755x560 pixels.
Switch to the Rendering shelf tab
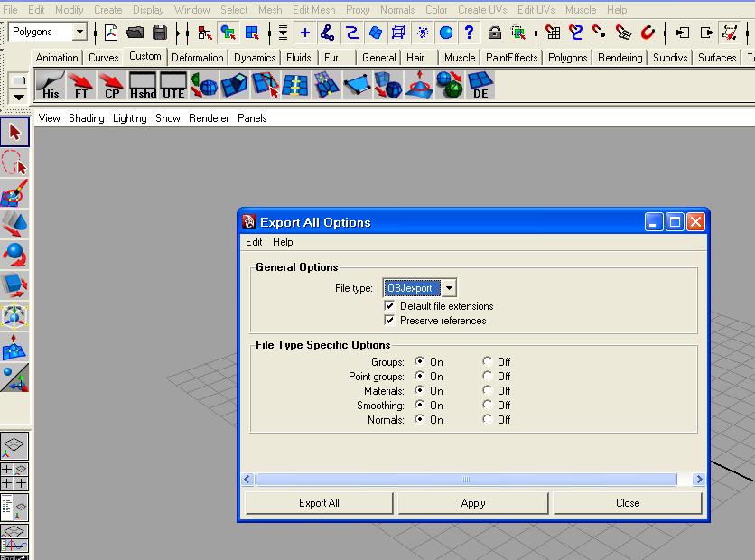[620, 58]
